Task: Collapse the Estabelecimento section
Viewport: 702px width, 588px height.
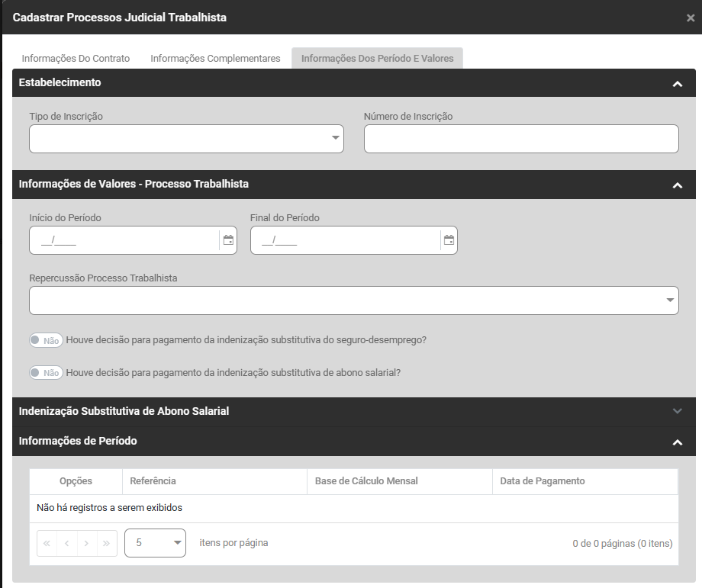Action: click(x=677, y=83)
